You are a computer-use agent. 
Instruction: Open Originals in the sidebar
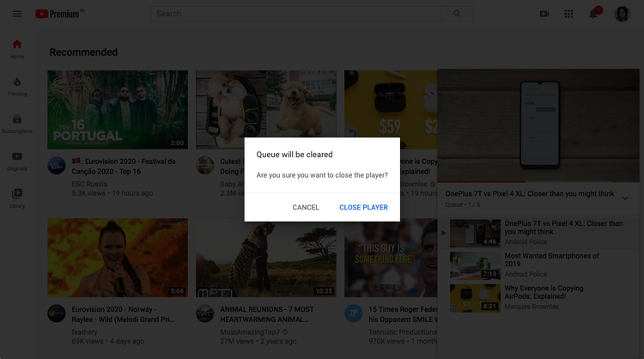(x=17, y=161)
